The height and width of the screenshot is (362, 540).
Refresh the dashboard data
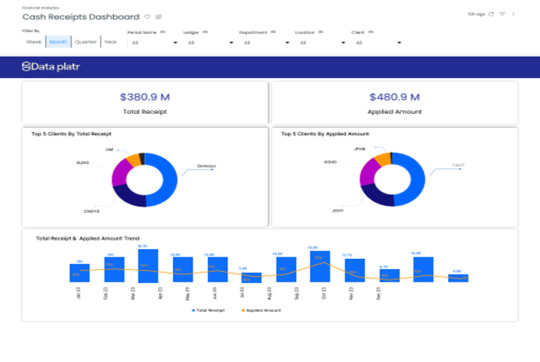(x=491, y=14)
